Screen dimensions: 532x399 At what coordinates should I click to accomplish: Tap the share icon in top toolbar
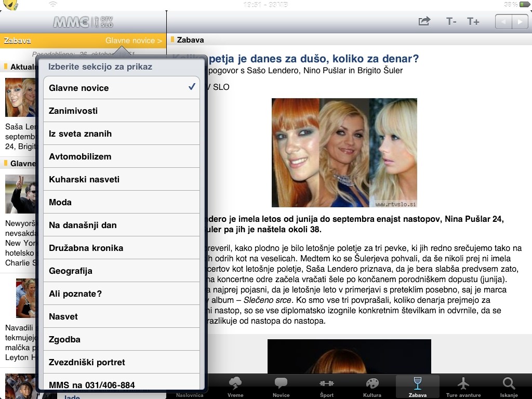pyautogui.click(x=424, y=21)
